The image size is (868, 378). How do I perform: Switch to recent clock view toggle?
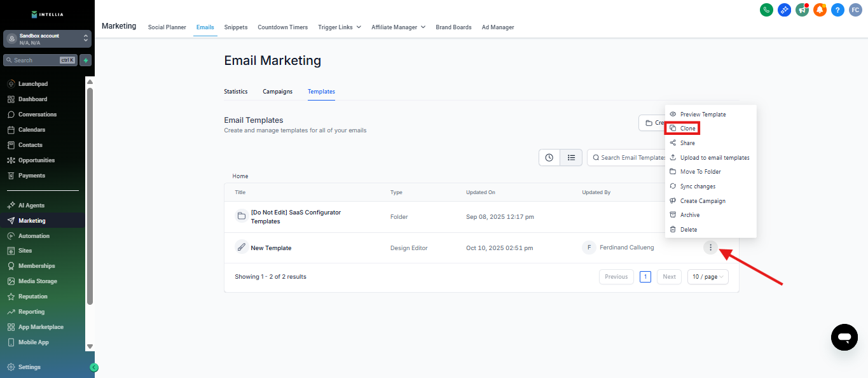coord(549,158)
